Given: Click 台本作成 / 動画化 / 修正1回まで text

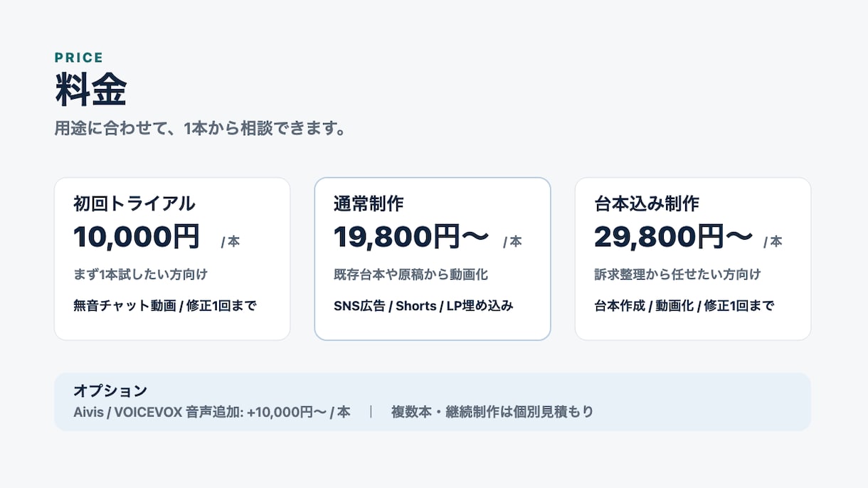Looking at the screenshot, I should [684, 306].
